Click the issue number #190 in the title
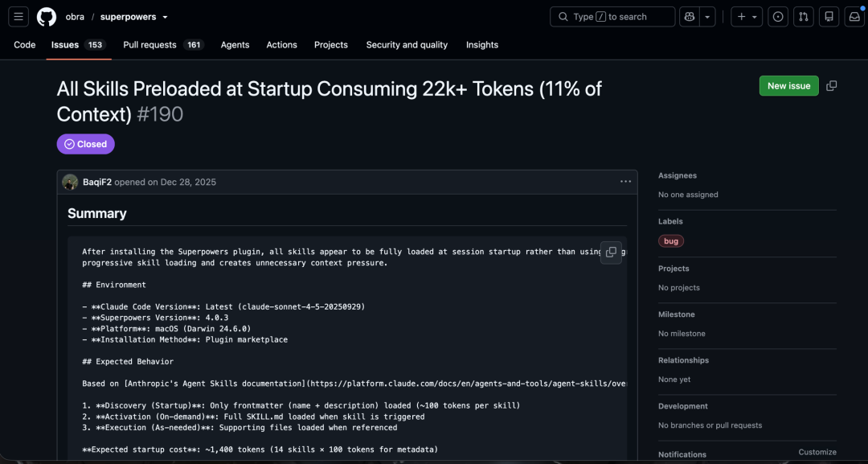The image size is (868, 464). tap(160, 114)
